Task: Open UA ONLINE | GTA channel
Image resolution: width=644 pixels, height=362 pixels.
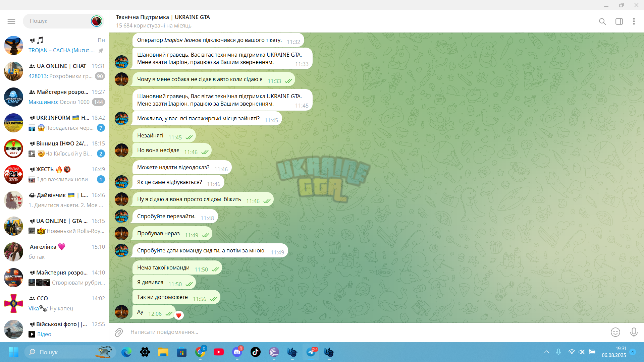Action: tap(54, 226)
